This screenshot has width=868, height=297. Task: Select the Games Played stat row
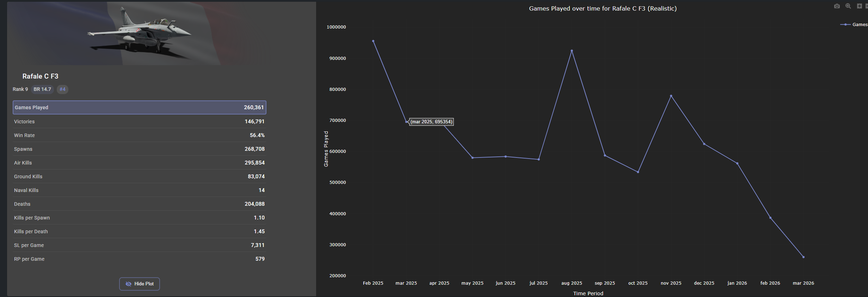click(139, 107)
